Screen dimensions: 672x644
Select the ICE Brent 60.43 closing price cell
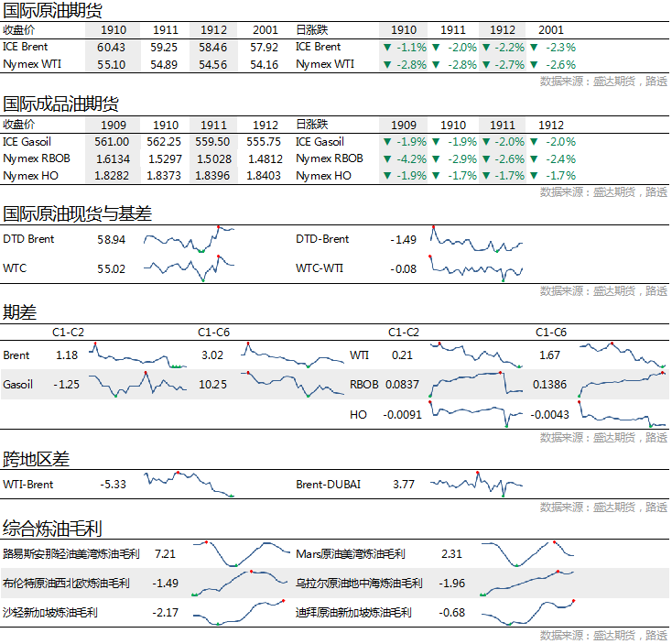point(112,47)
